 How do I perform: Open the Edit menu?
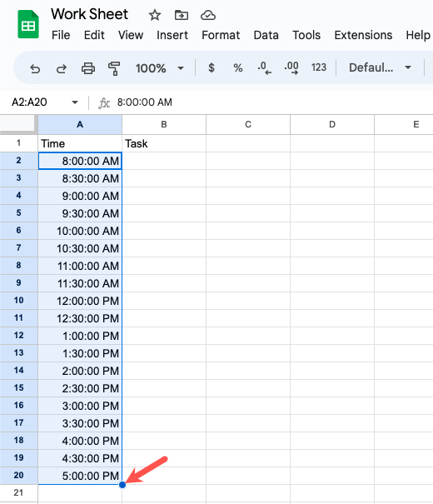[94, 35]
